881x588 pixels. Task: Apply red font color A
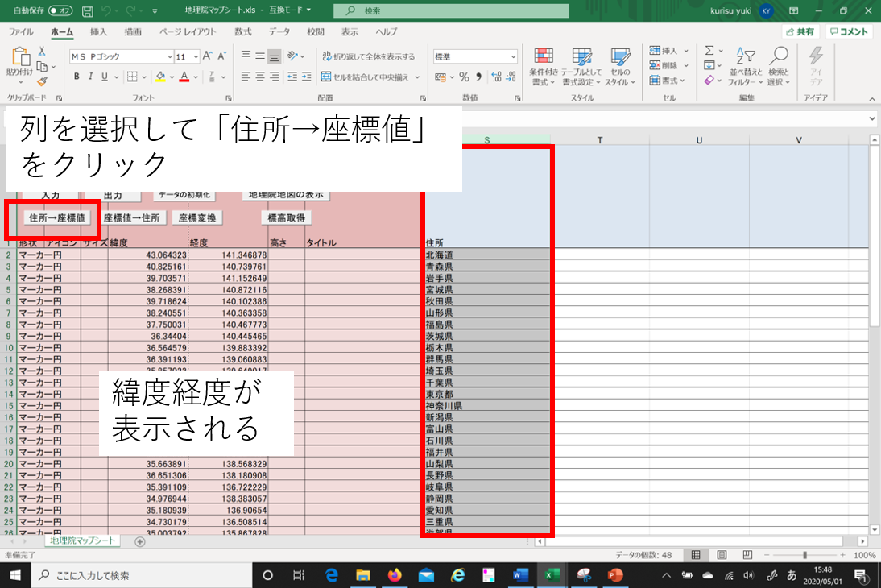point(184,77)
